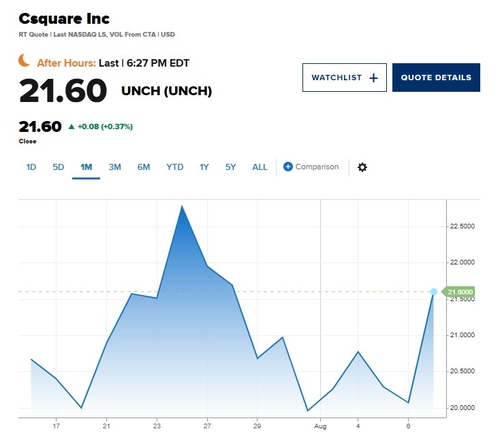Screen dimensions: 500x444
Task: Switch to the 5D range
Action: (x=58, y=167)
